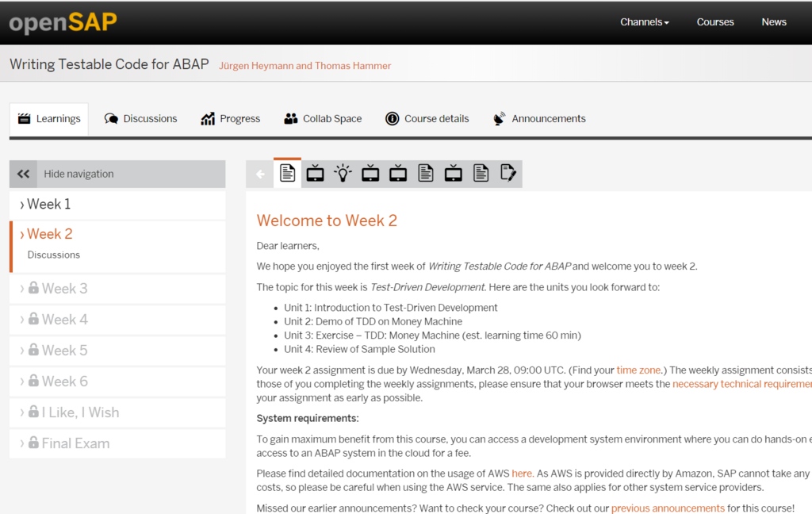Image resolution: width=812 pixels, height=514 pixels.
Task: Open the second text document item icon
Action: pos(426,173)
